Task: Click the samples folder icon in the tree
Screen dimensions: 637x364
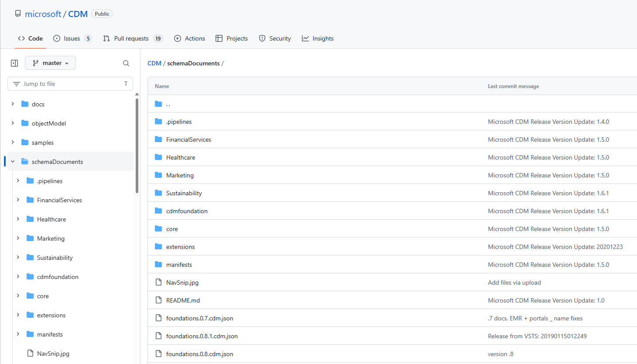Action: 25,143
